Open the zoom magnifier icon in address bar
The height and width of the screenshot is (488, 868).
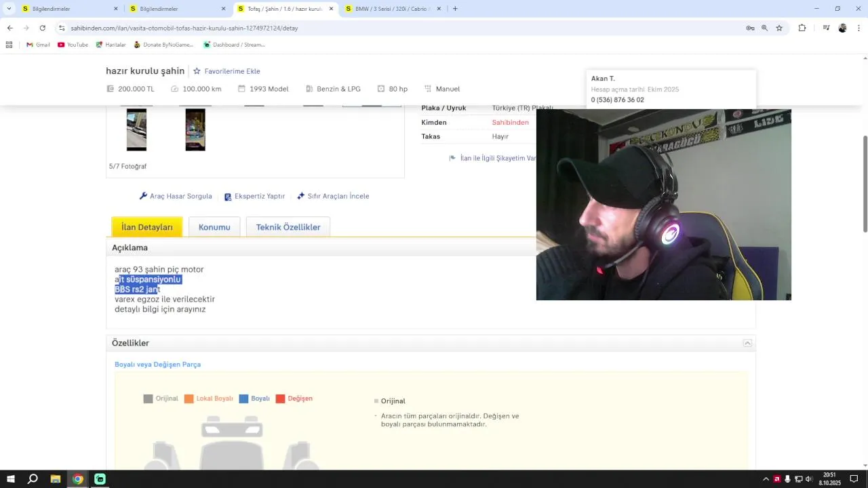(764, 28)
